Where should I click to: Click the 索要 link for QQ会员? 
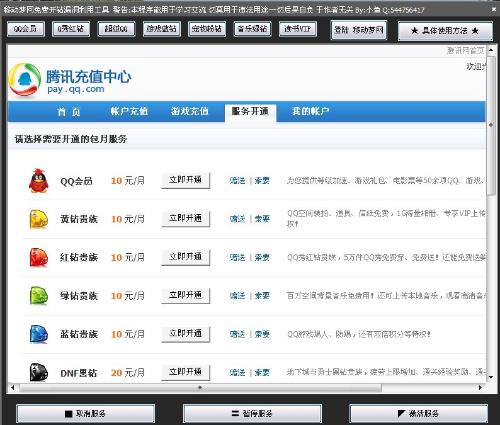point(262,181)
